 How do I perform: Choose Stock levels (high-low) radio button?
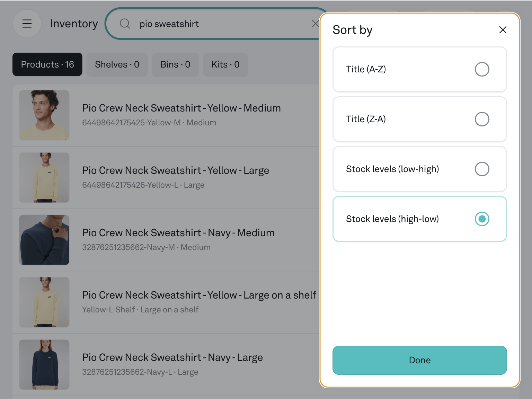click(x=482, y=219)
